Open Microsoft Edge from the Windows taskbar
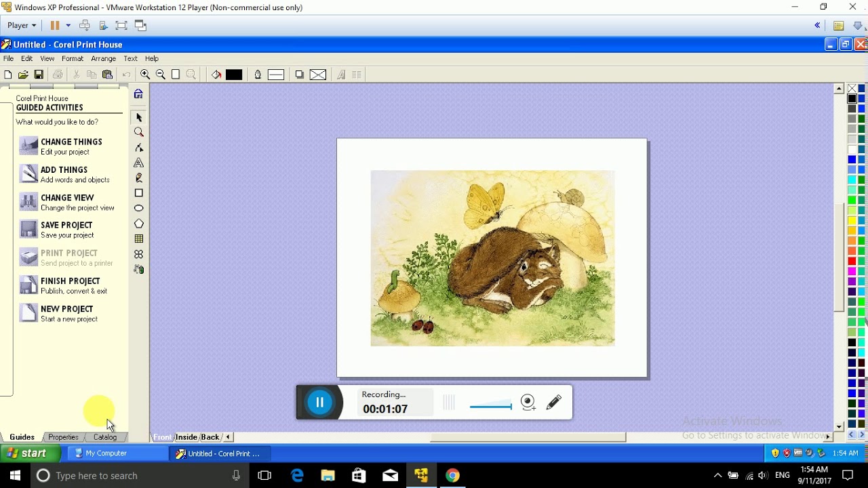 297,476
